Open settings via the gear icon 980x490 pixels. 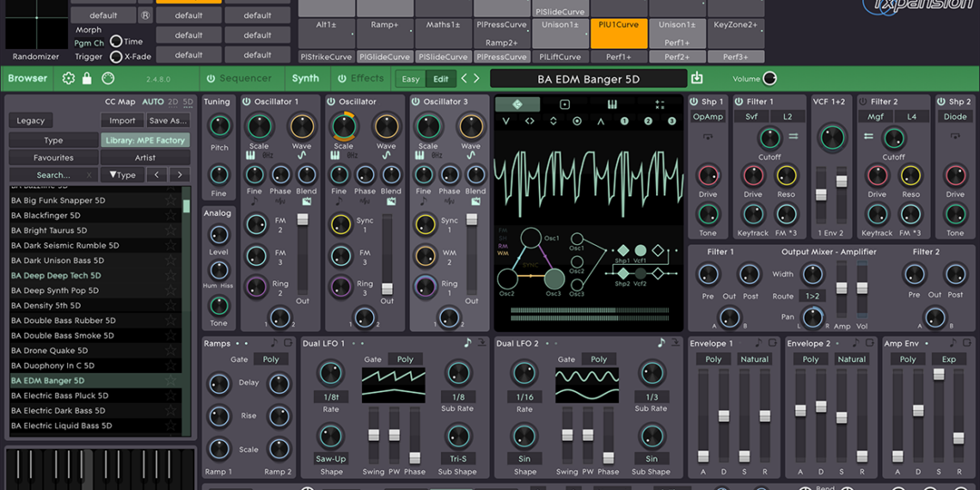(69, 78)
